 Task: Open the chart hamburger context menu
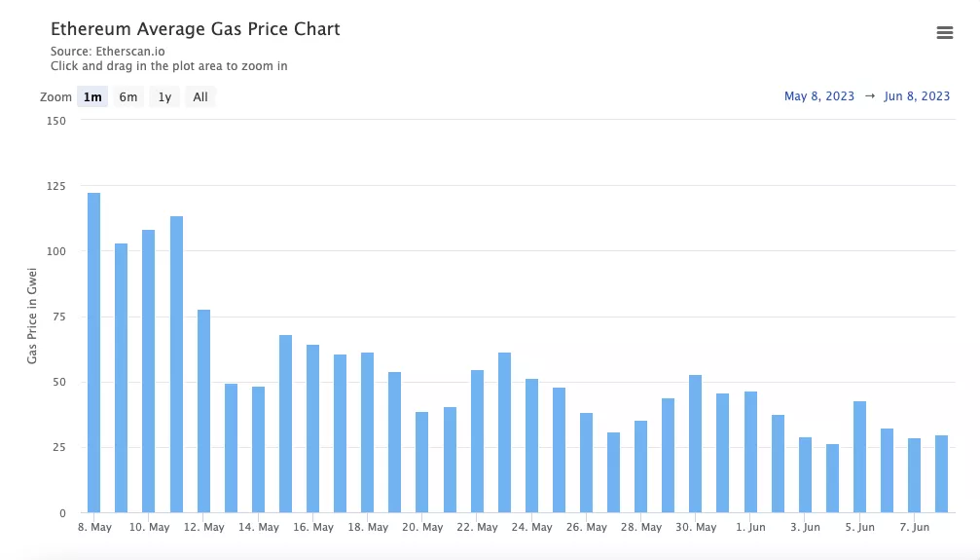pos(944,33)
